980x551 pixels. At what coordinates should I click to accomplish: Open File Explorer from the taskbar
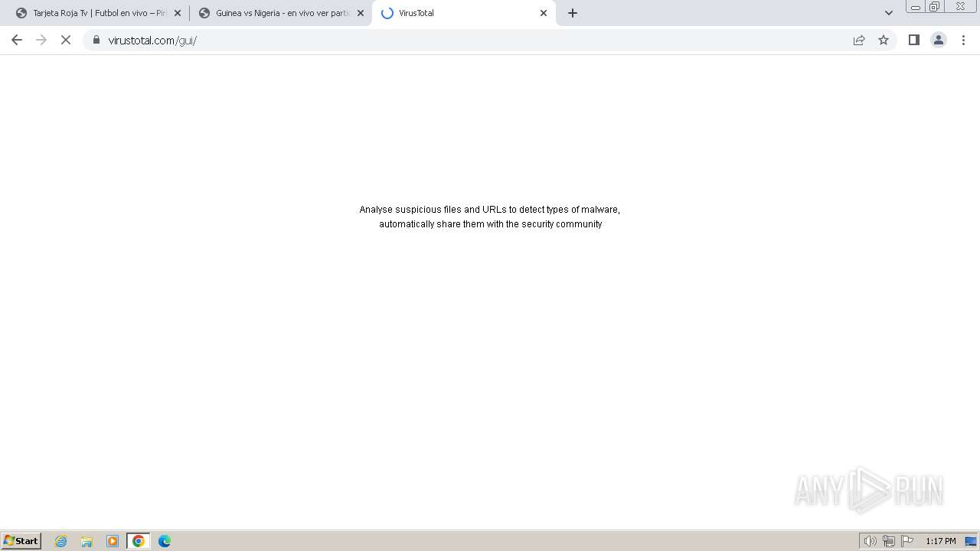pyautogui.click(x=87, y=541)
